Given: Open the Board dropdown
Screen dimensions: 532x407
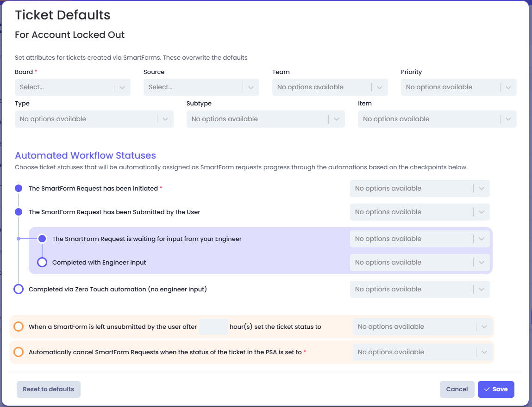Looking at the screenshot, I should (x=72, y=87).
